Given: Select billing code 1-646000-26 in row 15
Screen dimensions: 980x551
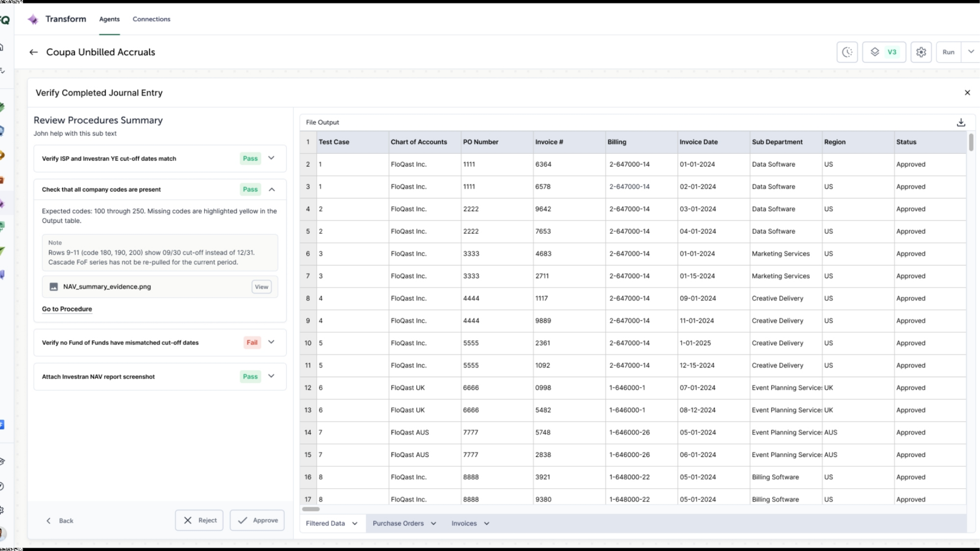Looking at the screenshot, I should [641, 455].
